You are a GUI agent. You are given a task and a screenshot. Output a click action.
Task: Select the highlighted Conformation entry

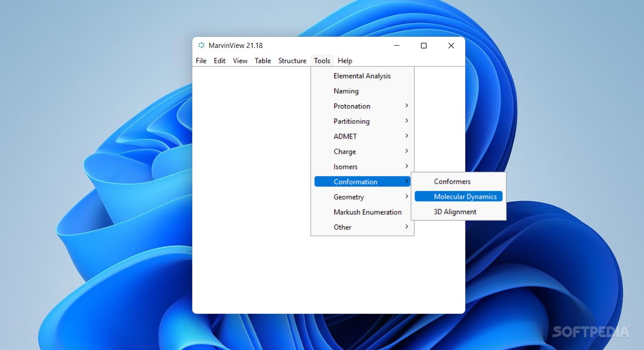362,182
